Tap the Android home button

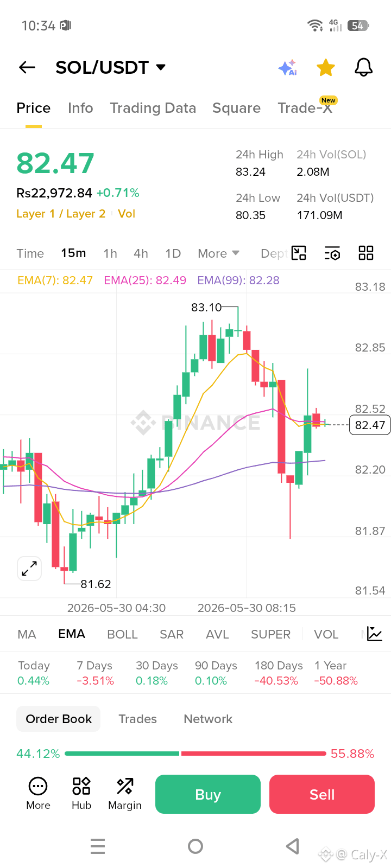click(195, 846)
